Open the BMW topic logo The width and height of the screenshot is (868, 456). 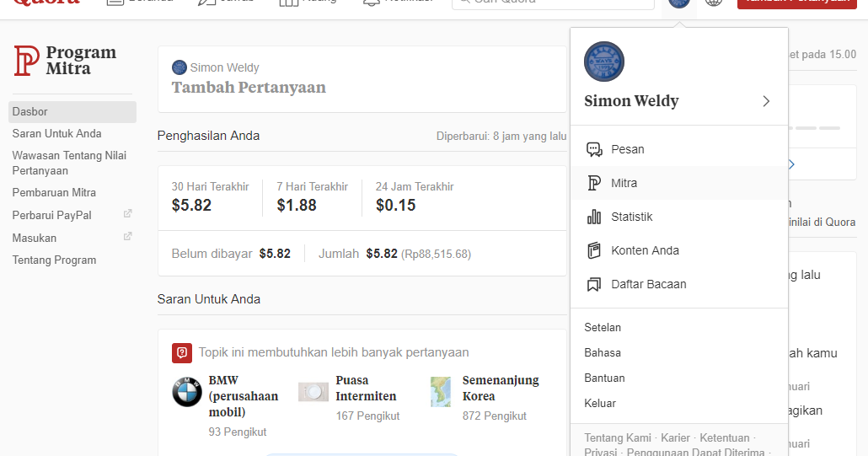187,392
